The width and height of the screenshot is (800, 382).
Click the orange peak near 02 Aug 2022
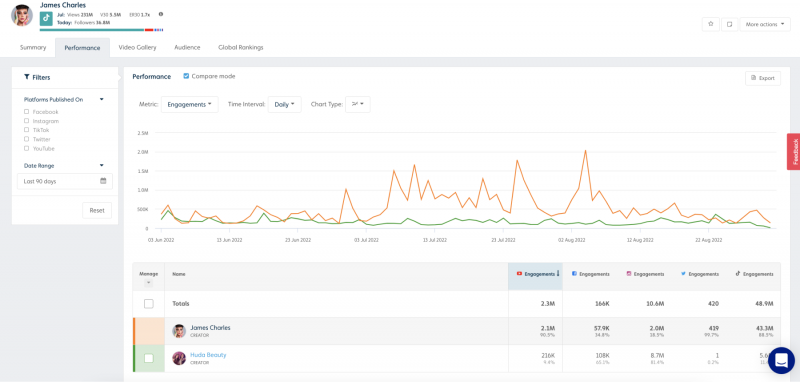[585, 150]
